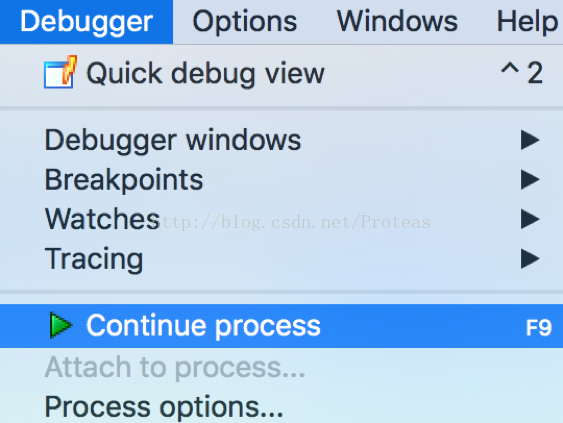Select the Quick debug view text label

click(x=205, y=74)
